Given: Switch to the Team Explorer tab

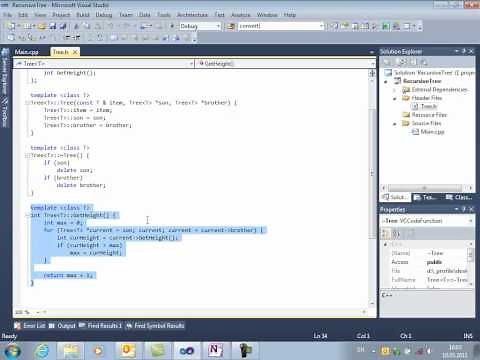Looking at the screenshot, I should [x=425, y=197].
